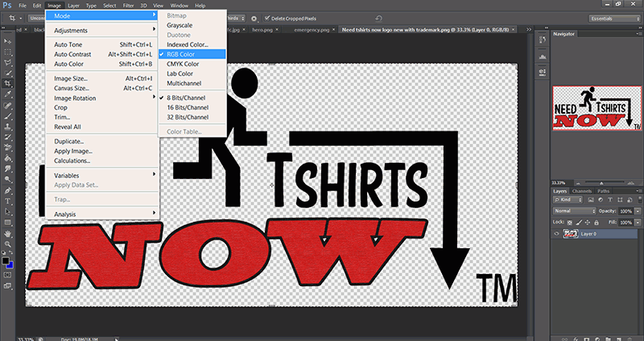Viewport: 644px width, 341px height.
Task: Adjust the Navigator zoom slider
Action: click(x=601, y=183)
